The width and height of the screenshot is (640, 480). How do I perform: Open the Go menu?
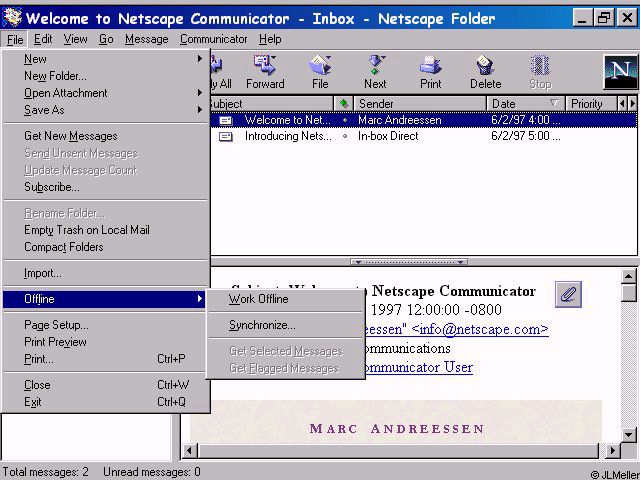[106, 39]
